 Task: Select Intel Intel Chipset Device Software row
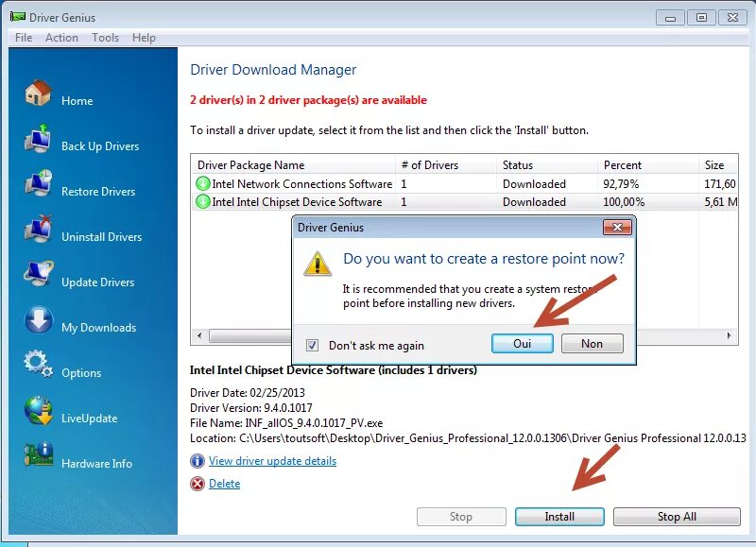pyautogui.click(x=464, y=201)
